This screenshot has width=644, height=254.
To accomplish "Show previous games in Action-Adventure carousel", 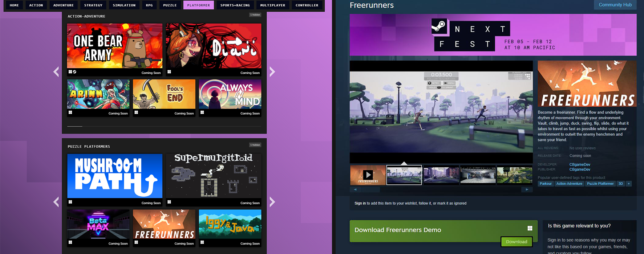I will [56, 72].
